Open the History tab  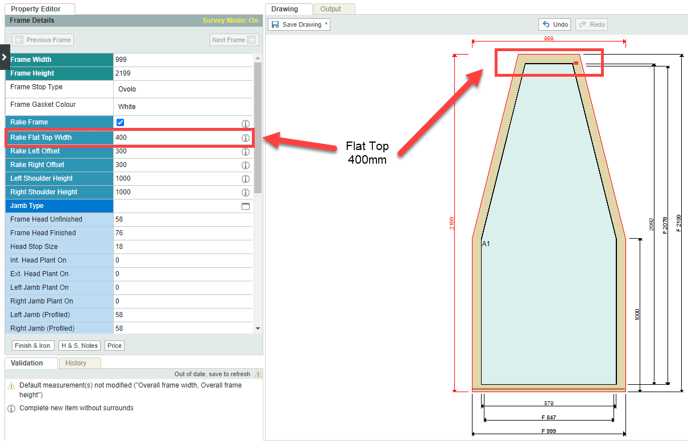pyautogui.click(x=76, y=363)
